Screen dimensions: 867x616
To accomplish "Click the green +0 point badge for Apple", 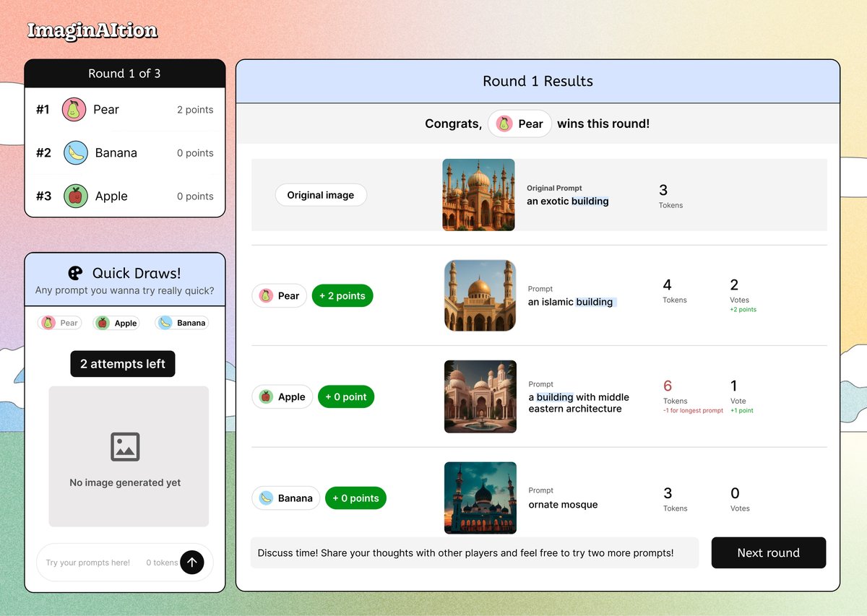I will tap(346, 396).
